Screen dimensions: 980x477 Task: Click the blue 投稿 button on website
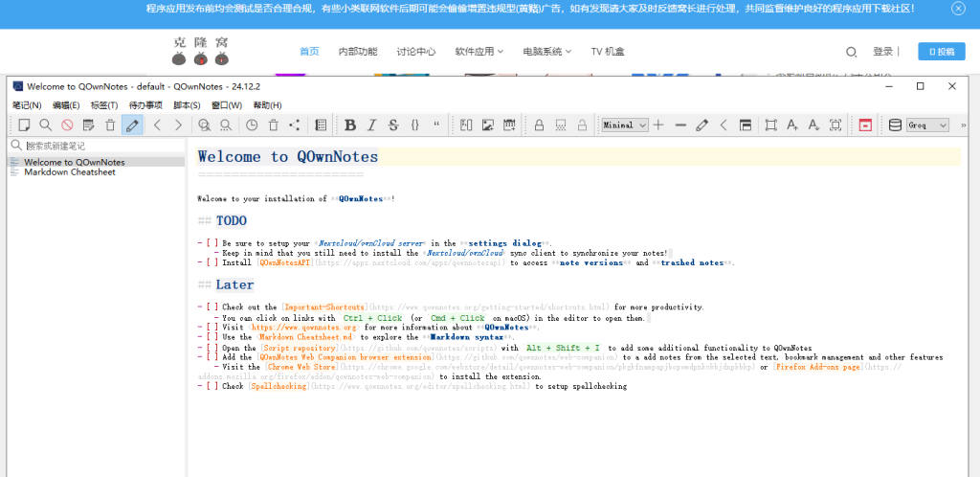coord(942,52)
